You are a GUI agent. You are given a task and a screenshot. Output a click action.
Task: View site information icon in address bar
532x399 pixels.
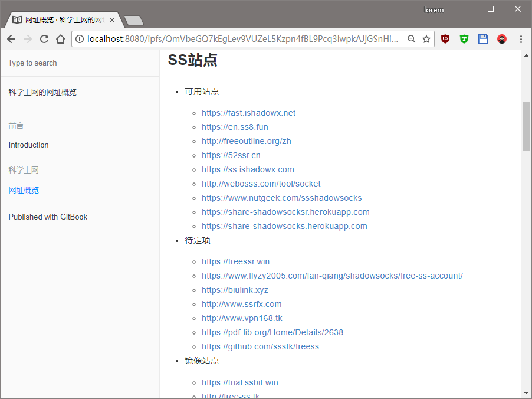[x=80, y=39]
